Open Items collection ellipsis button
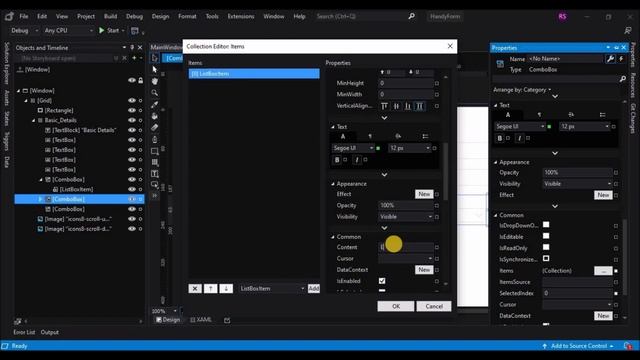640x360 pixels. (603, 271)
